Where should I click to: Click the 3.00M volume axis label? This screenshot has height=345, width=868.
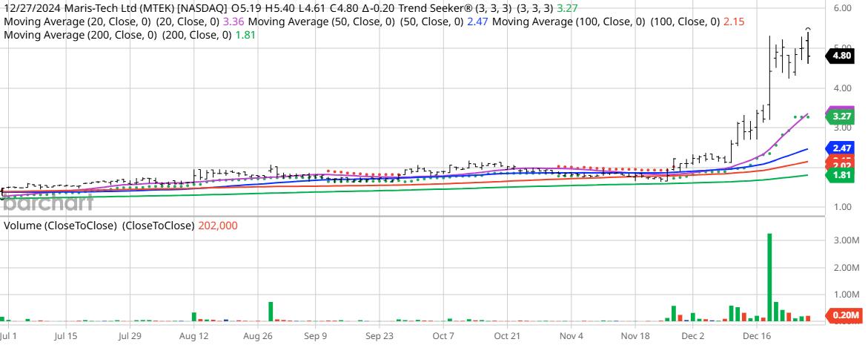click(x=845, y=241)
